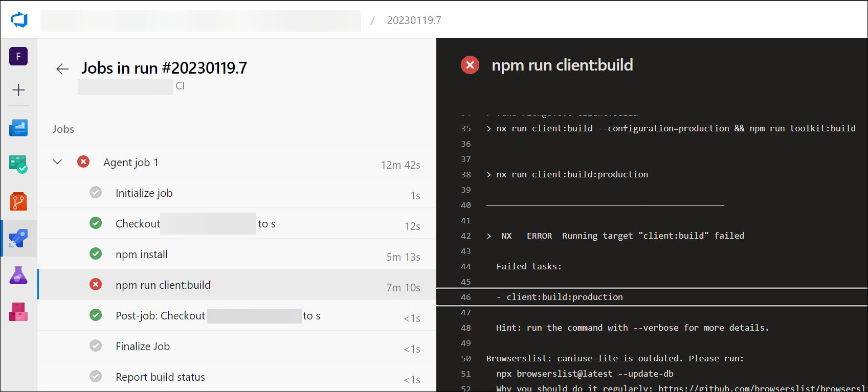
Task: Click the status icon of Finalize Job
Action: [x=96, y=345]
